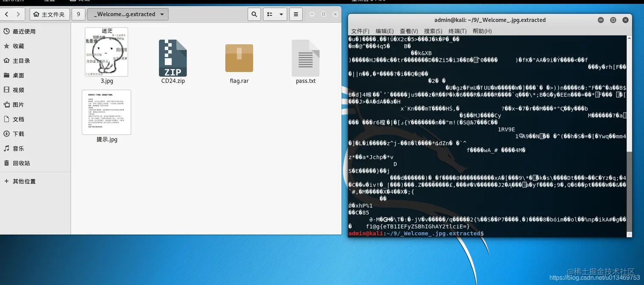Select the 3.jpg thumbnail

[x=106, y=52]
